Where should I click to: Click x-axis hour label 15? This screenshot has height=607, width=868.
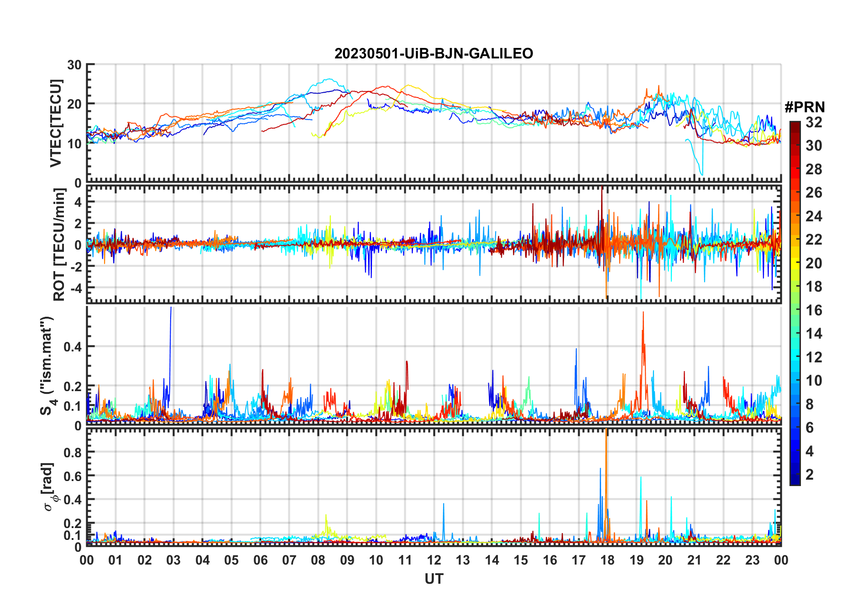(x=521, y=560)
